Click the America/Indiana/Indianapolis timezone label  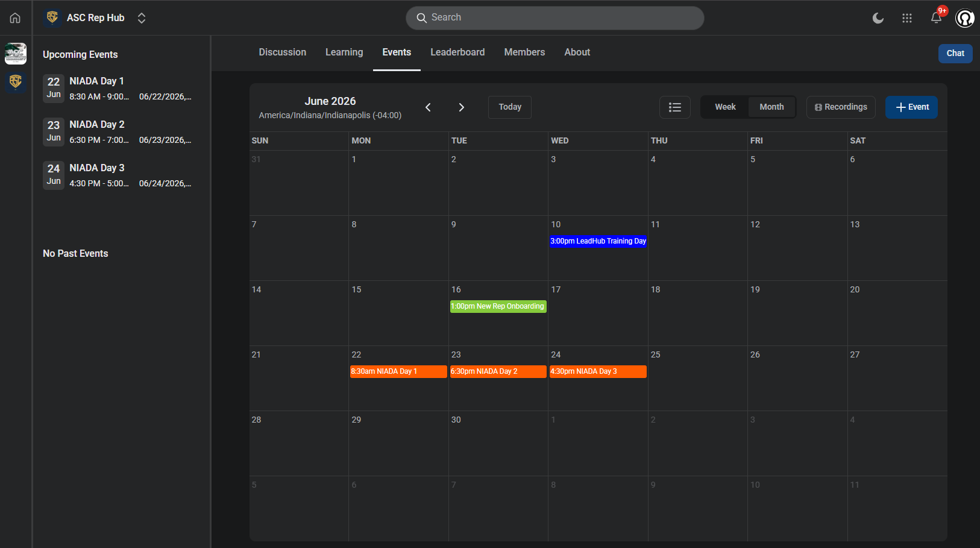click(x=330, y=115)
